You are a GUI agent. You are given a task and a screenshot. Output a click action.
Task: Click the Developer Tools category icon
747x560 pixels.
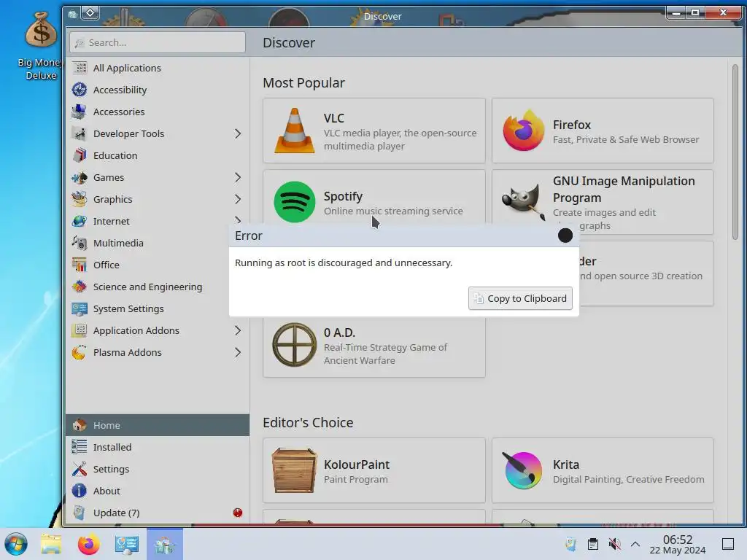(x=79, y=134)
